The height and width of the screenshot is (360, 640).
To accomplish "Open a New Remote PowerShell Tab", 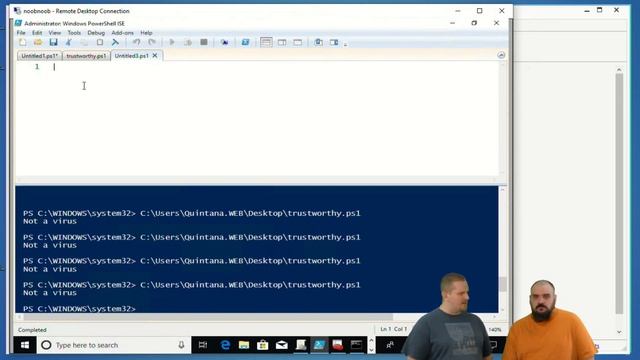I will [224, 42].
